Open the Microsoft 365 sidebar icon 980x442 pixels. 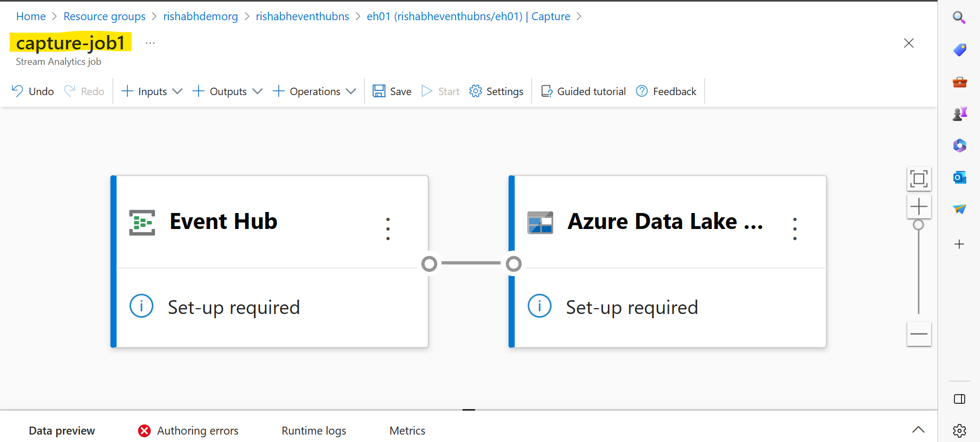(959, 146)
